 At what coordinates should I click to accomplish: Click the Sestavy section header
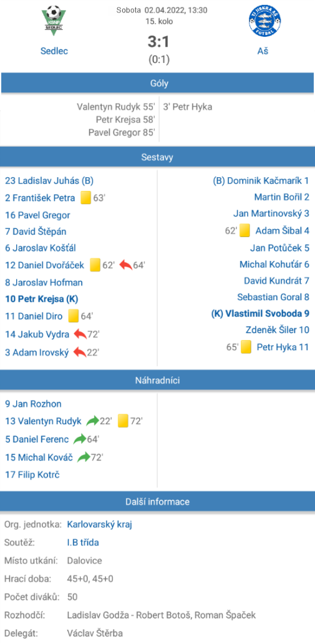[x=157, y=157]
